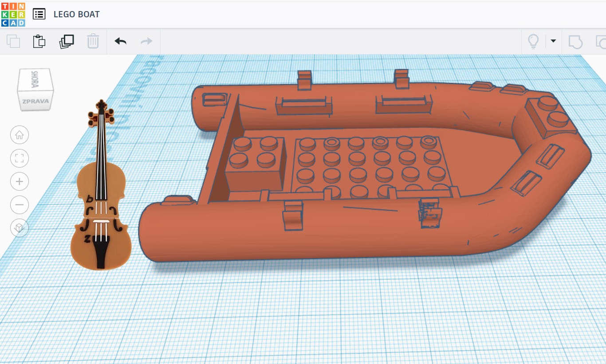Show hidden objects with the lightbulb icon
Viewport: 606px width, 364px height.
(x=533, y=40)
